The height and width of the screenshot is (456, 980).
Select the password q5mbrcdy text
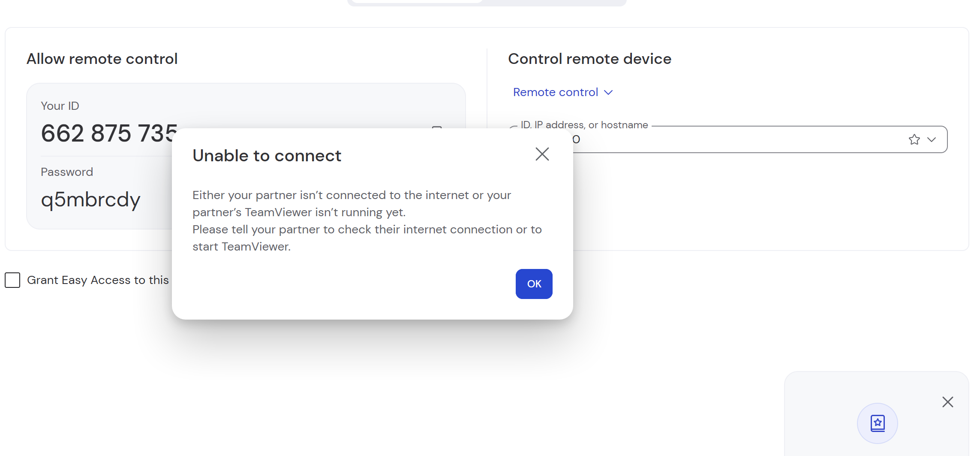pyautogui.click(x=90, y=200)
